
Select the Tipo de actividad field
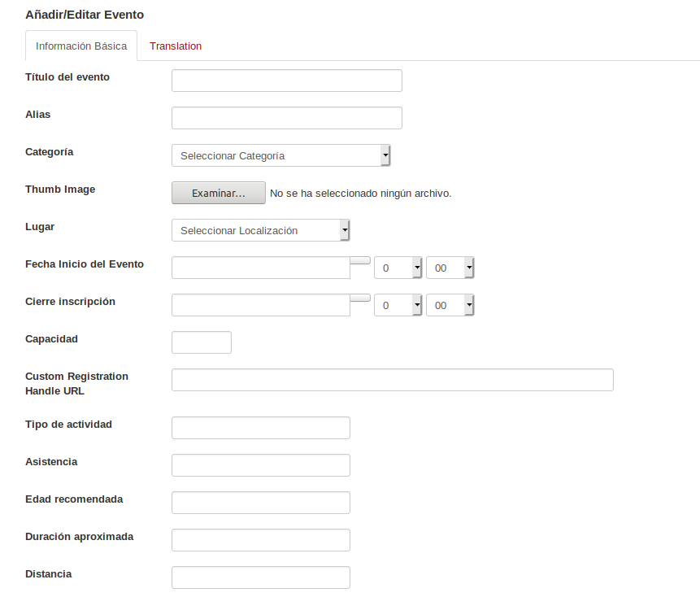pyautogui.click(x=260, y=428)
